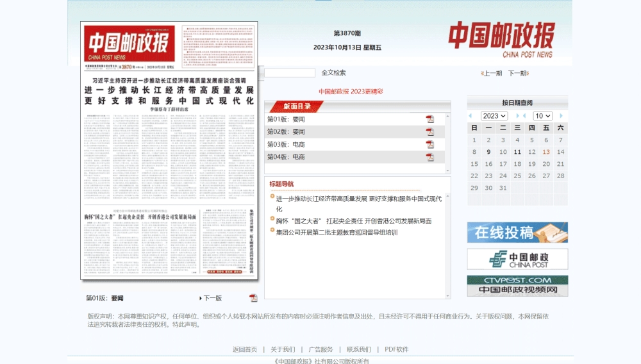Open 第04版：电商 in page list
Screen dimensions: 641x364
coord(286,157)
